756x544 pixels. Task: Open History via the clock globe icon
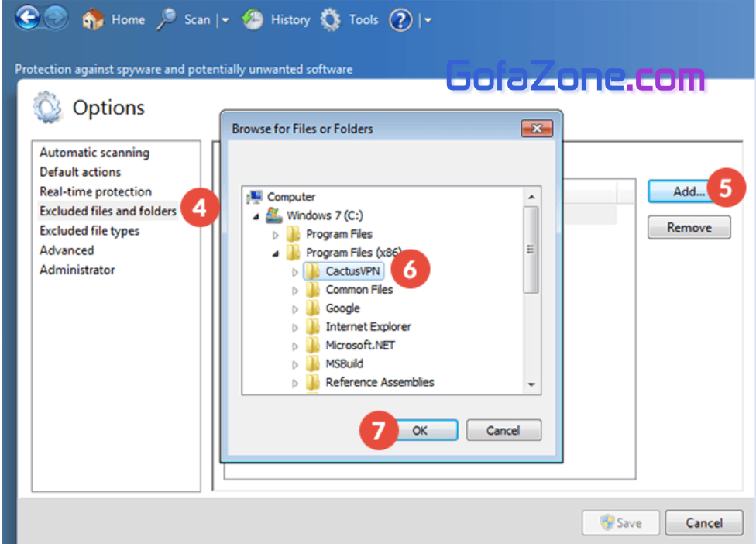[253, 20]
